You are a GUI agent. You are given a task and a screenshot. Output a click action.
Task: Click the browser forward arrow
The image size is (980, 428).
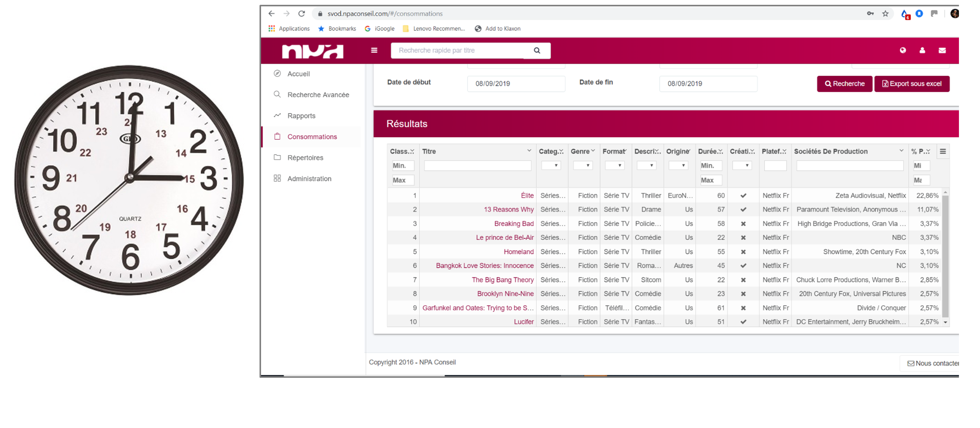click(286, 14)
